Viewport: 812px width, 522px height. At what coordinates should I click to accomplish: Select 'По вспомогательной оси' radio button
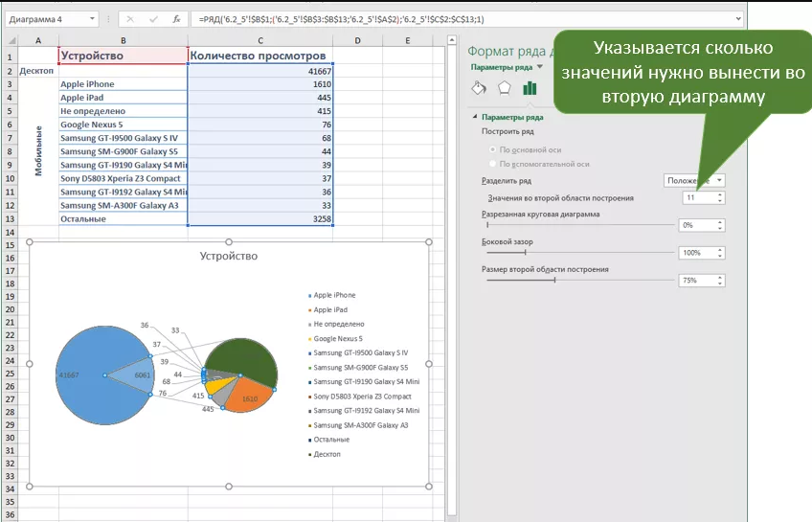tap(492, 164)
